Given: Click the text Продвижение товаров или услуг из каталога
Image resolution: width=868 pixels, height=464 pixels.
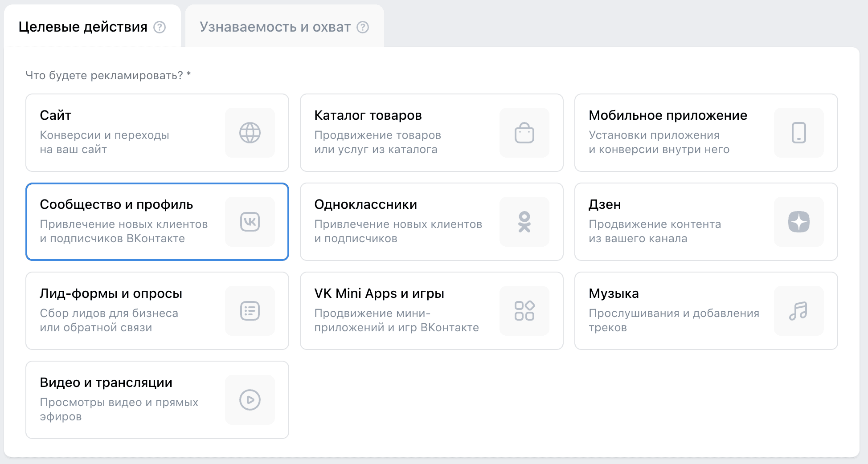Looking at the screenshot, I should pyautogui.click(x=377, y=142).
